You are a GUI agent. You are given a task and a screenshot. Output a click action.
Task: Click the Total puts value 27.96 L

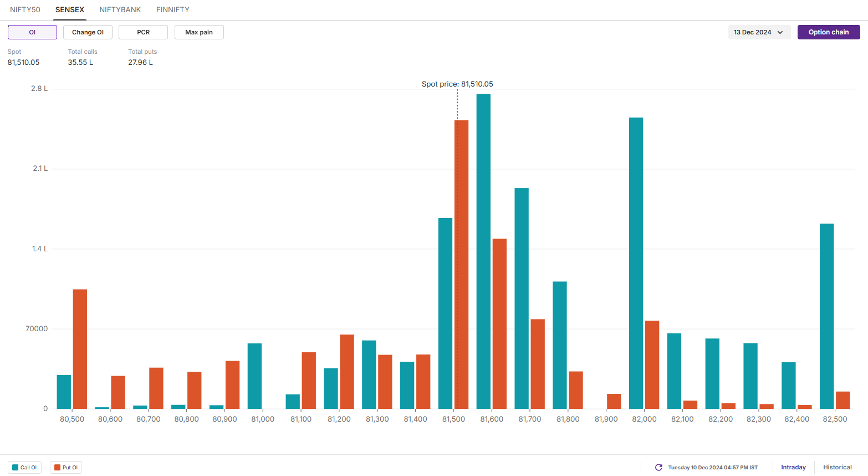tap(140, 62)
